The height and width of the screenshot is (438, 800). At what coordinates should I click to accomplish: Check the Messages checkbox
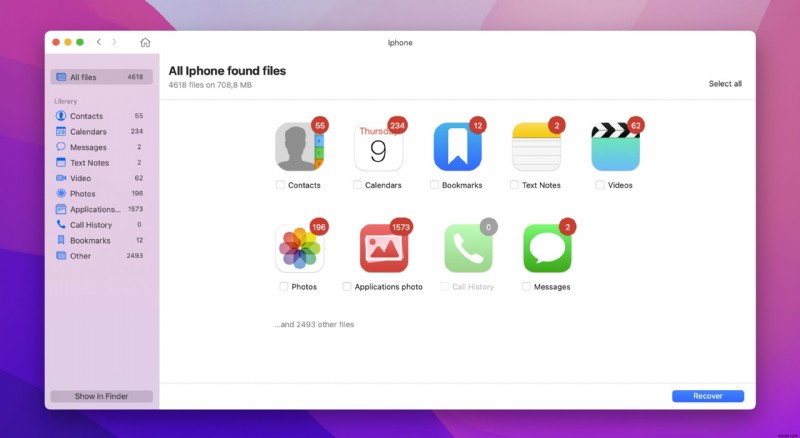coord(526,286)
